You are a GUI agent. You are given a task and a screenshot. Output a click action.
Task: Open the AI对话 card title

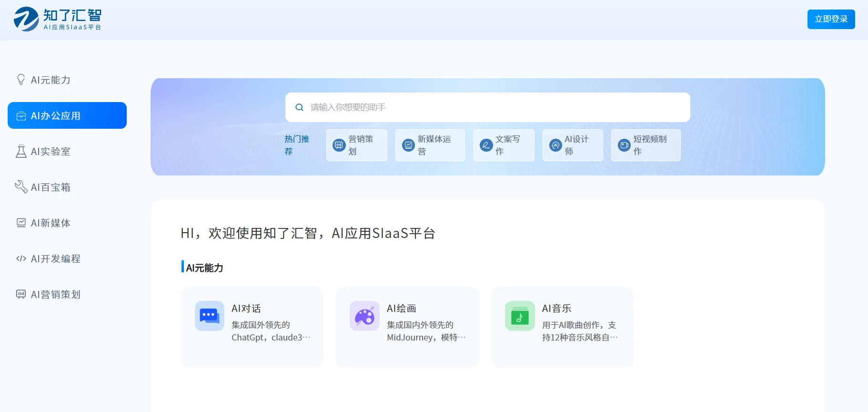[246, 309]
